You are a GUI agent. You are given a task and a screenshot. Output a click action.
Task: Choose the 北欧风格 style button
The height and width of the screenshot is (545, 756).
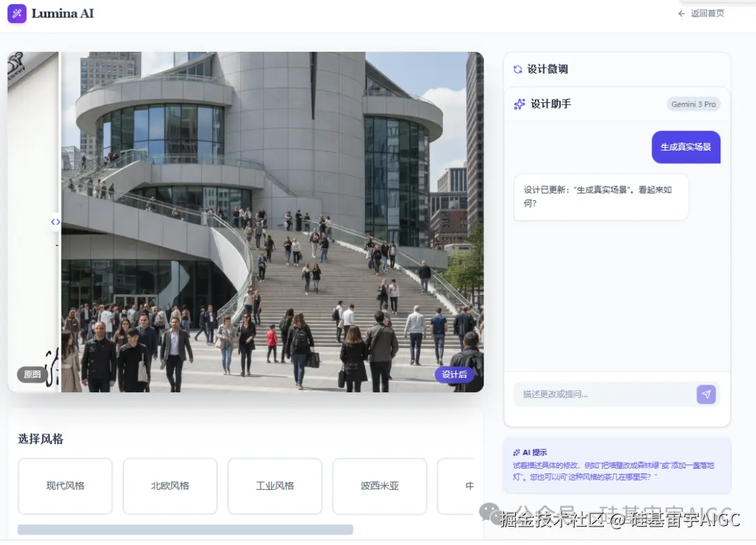[169, 486]
